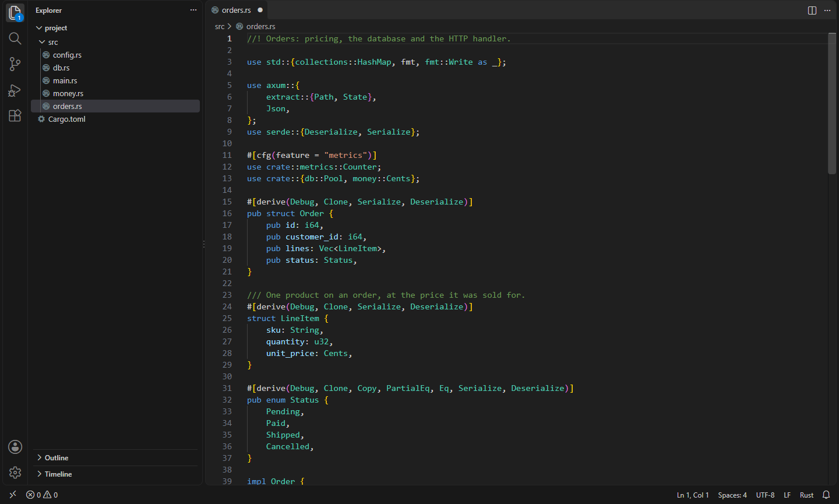Collapse the src folder

coord(115,42)
